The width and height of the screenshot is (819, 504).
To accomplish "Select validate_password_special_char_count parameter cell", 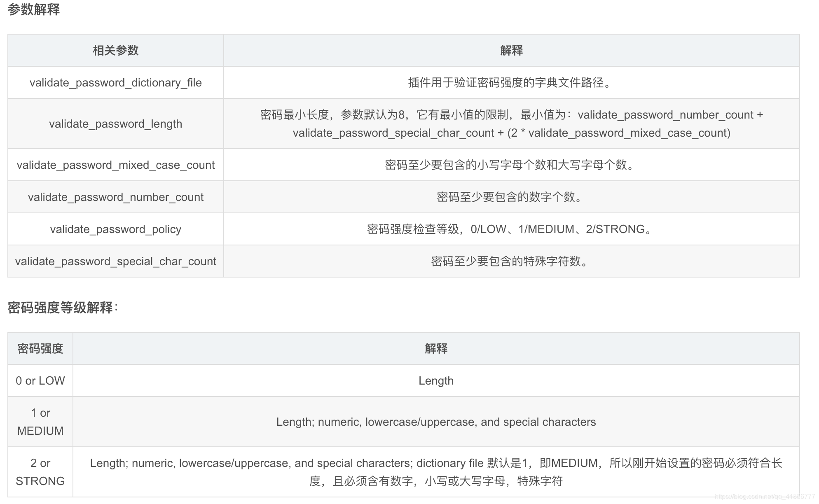I will click(116, 261).
